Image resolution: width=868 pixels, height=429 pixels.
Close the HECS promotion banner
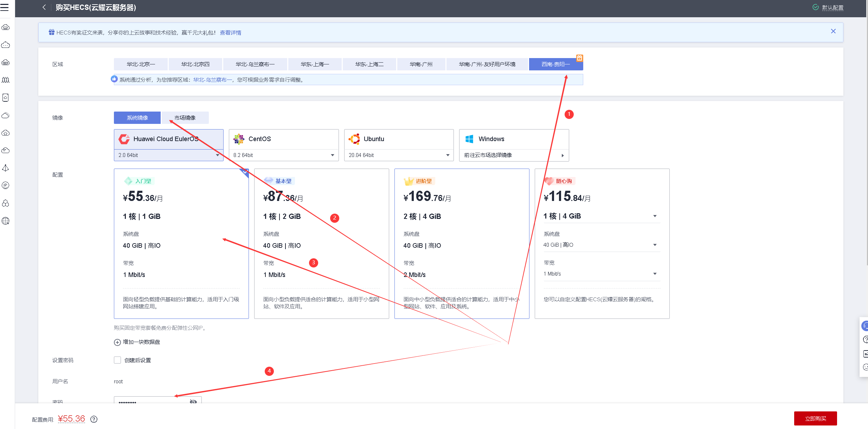coord(833,31)
